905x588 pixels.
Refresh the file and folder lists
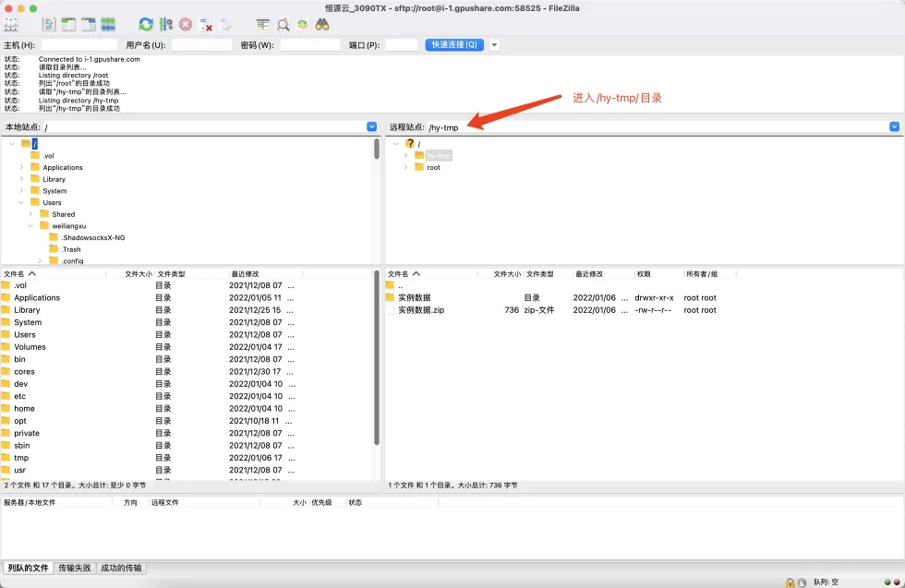coord(146,24)
